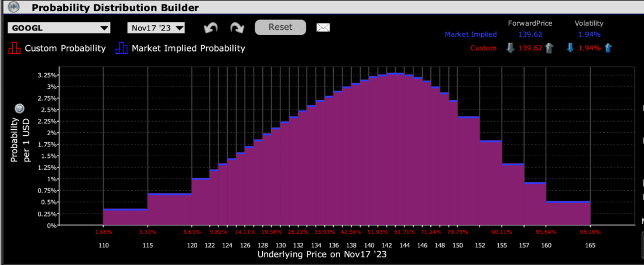Click the blue Market Implied Probability histogram icon

point(122,48)
